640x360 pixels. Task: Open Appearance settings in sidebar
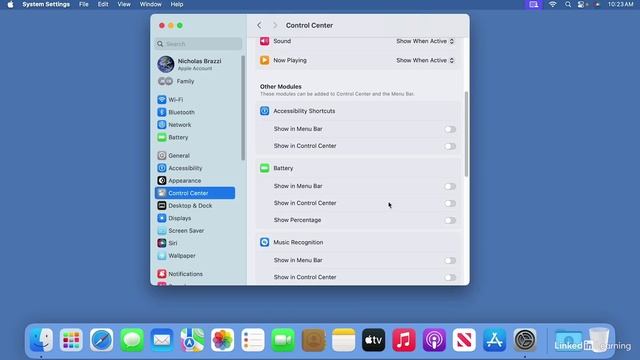pos(195,180)
